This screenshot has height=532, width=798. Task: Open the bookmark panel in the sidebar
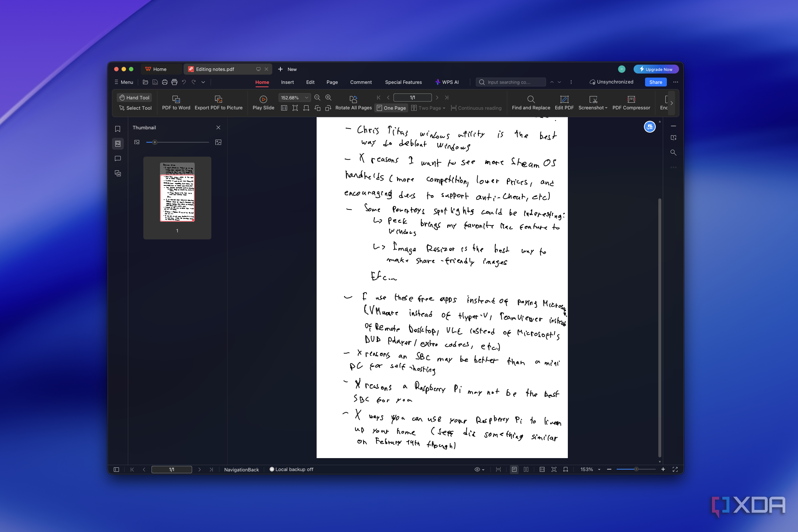(118, 129)
